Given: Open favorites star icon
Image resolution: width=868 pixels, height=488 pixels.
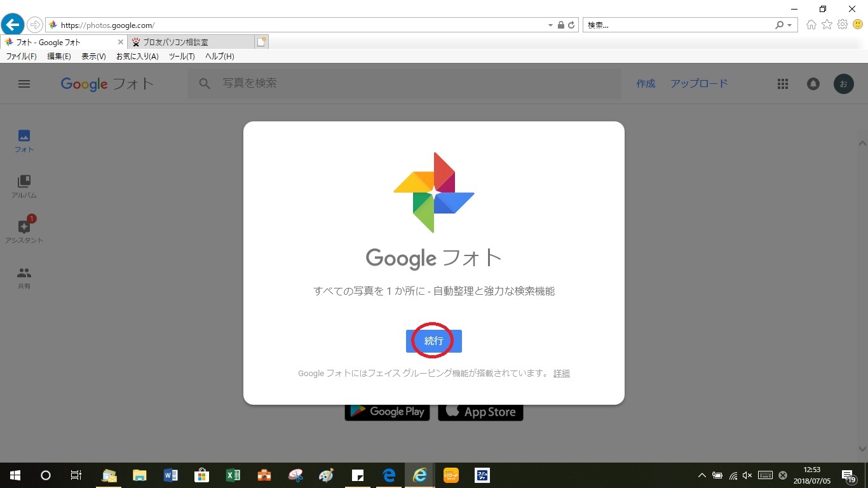Looking at the screenshot, I should [827, 25].
